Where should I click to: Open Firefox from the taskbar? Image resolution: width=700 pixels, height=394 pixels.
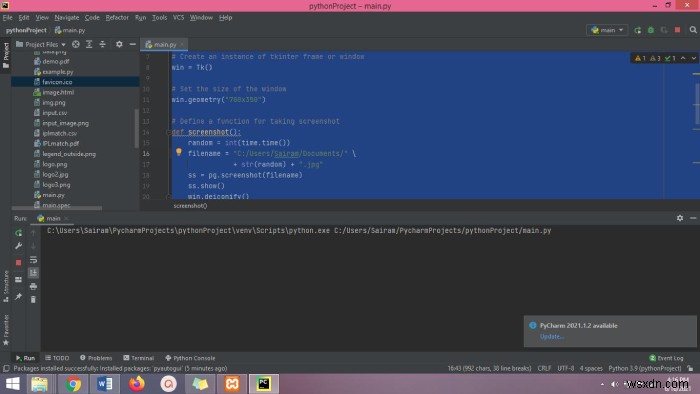pyautogui.click(x=137, y=384)
